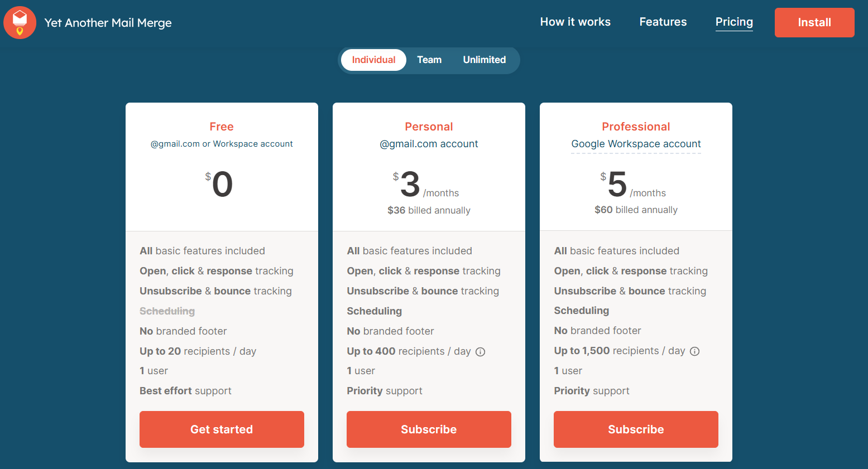Click the $0 price on Free plan
This screenshot has width=868, height=469.
pyautogui.click(x=219, y=184)
